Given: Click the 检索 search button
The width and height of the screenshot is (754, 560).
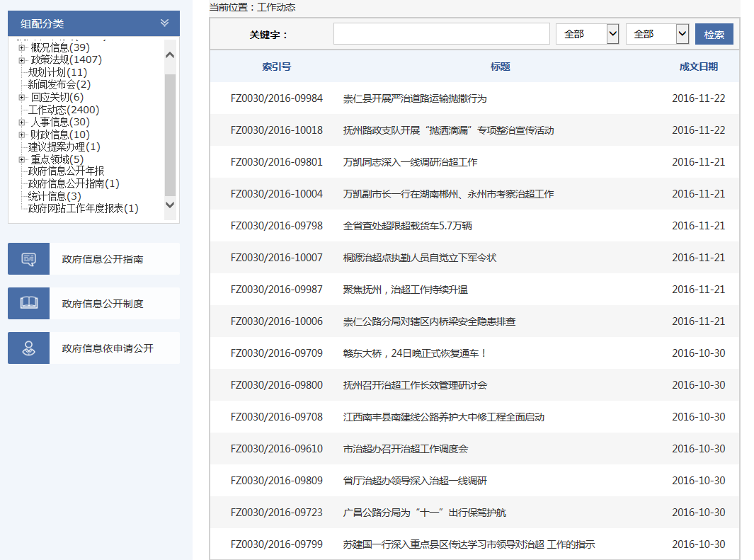Looking at the screenshot, I should point(714,34).
